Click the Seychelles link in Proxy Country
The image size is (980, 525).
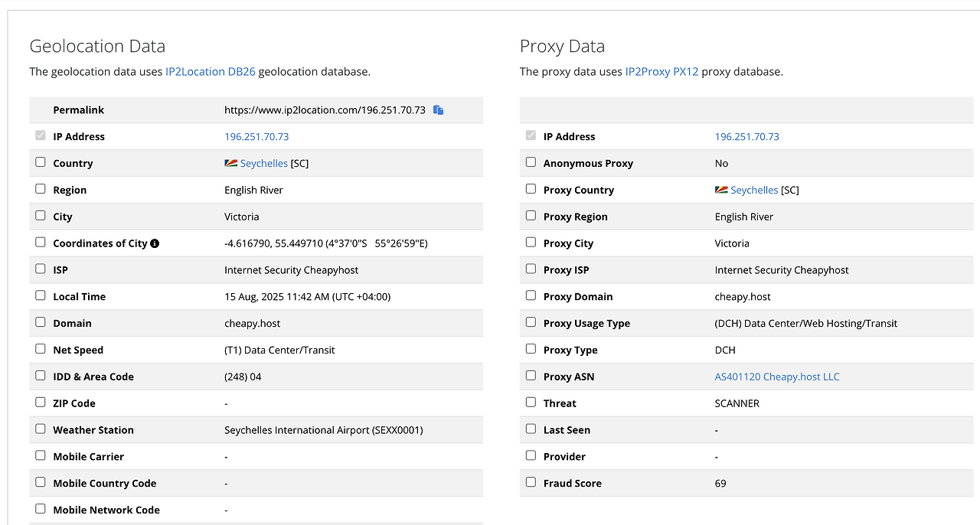(x=754, y=190)
